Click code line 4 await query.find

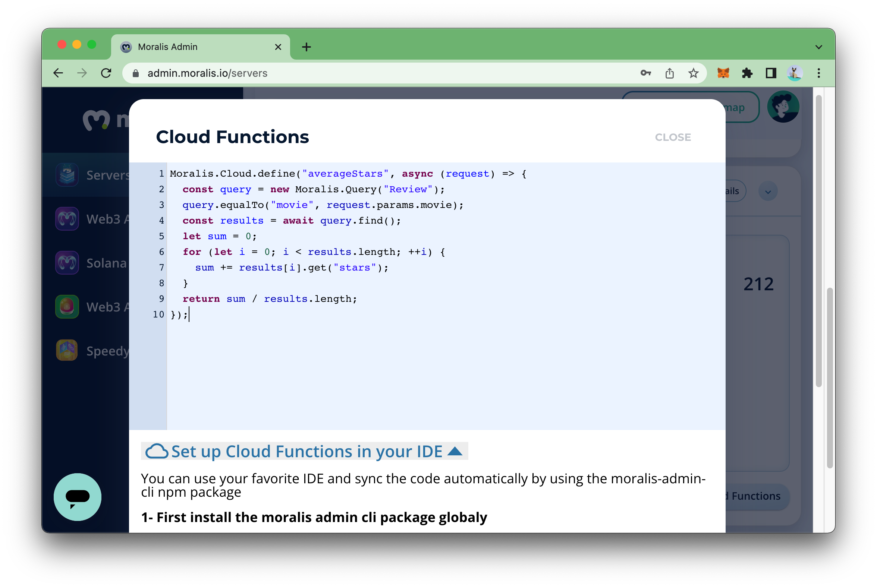pyautogui.click(x=292, y=221)
